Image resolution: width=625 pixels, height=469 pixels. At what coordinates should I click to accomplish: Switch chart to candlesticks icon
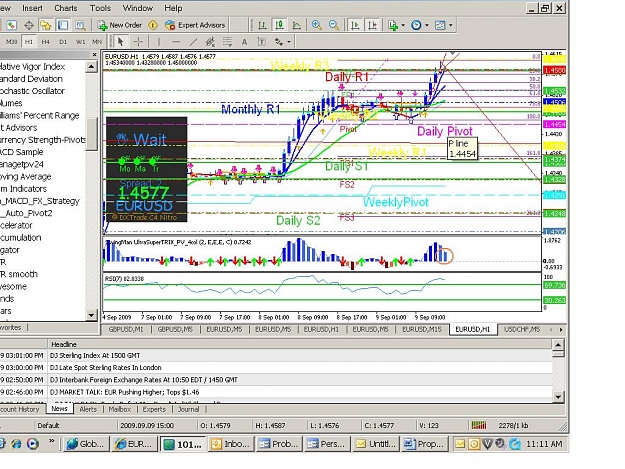click(279, 25)
